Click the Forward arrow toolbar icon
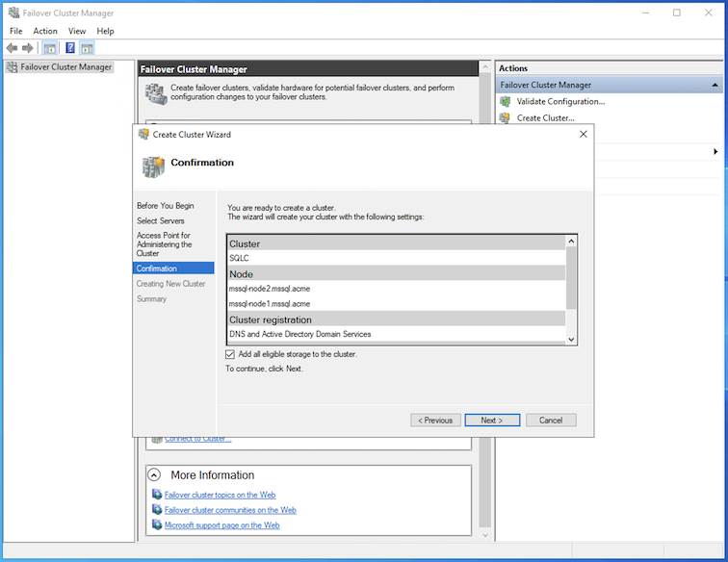Viewport: 728px width, 562px height. pyautogui.click(x=28, y=48)
